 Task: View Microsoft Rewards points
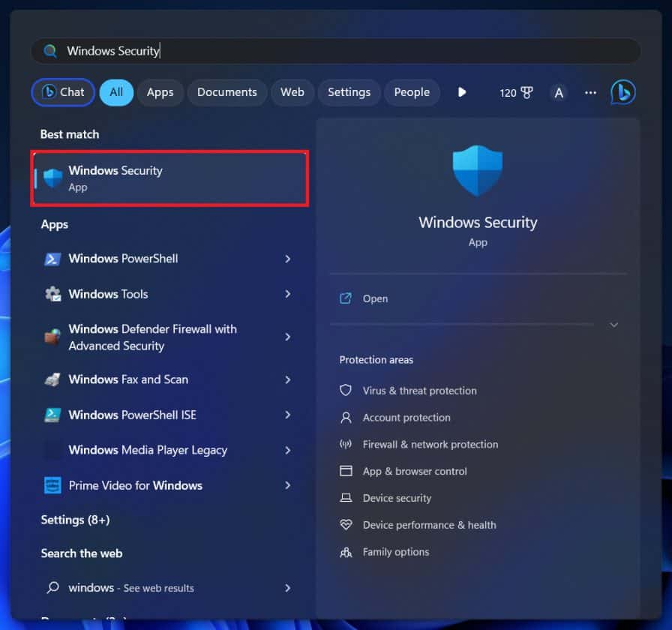[x=515, y=92]
